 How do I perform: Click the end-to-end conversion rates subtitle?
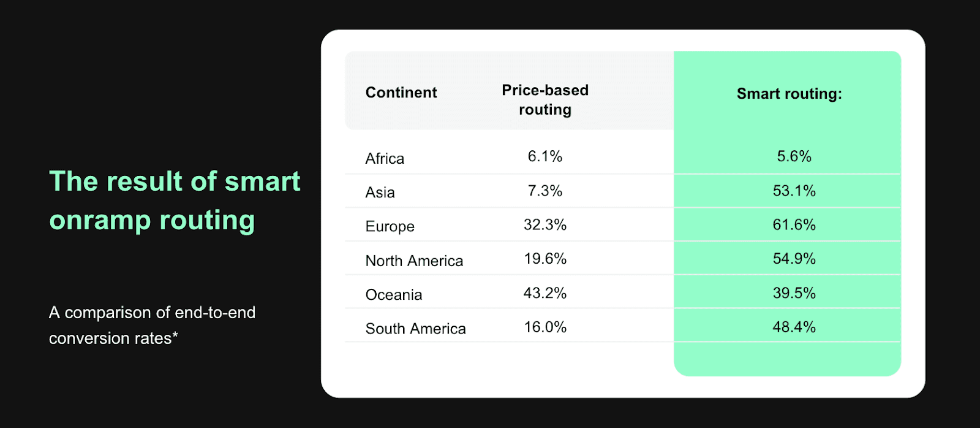pyautogui.click(x=152, y=325)
